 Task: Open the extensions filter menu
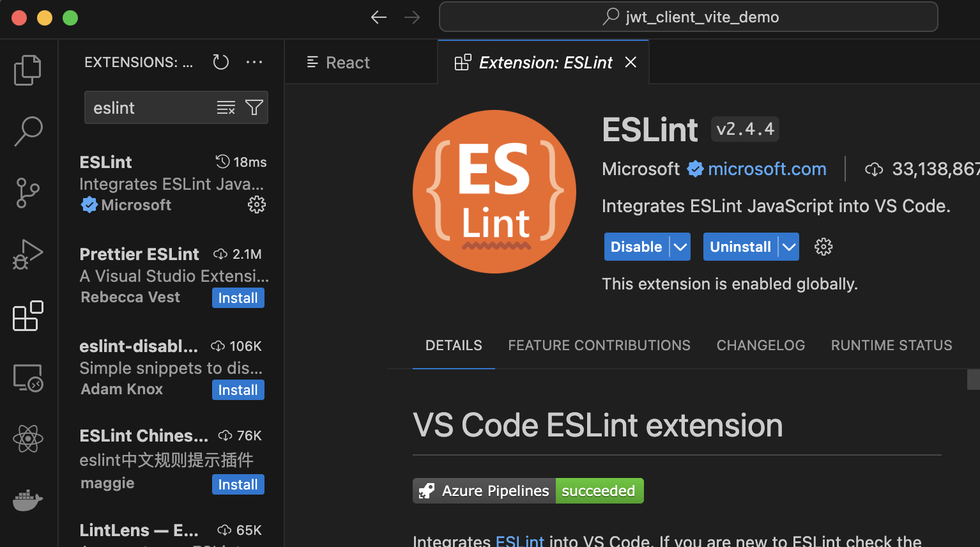254,107
